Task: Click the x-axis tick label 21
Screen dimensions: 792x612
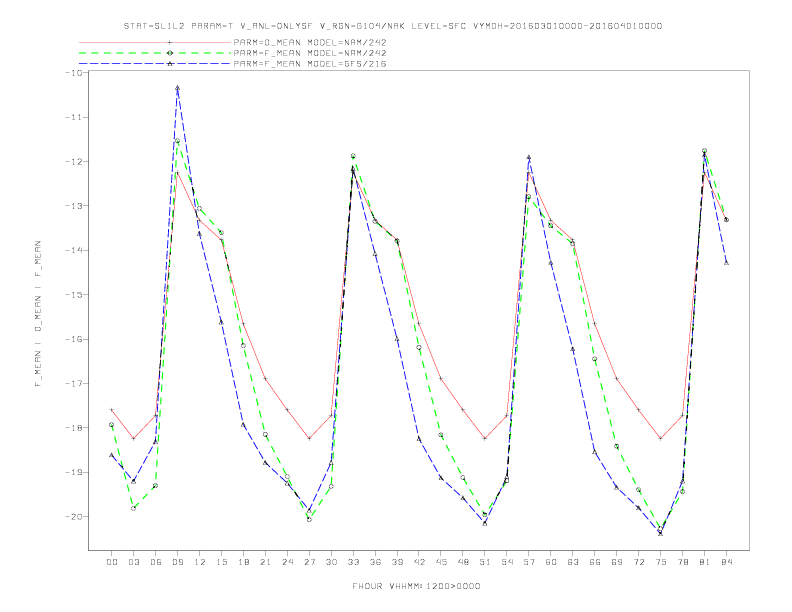Action: [265, 562]
